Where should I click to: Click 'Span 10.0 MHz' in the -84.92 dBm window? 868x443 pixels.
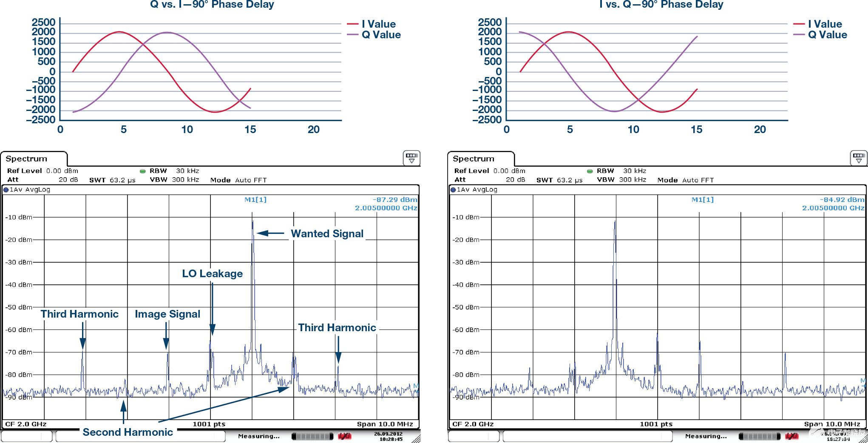(x=832, y=424)
